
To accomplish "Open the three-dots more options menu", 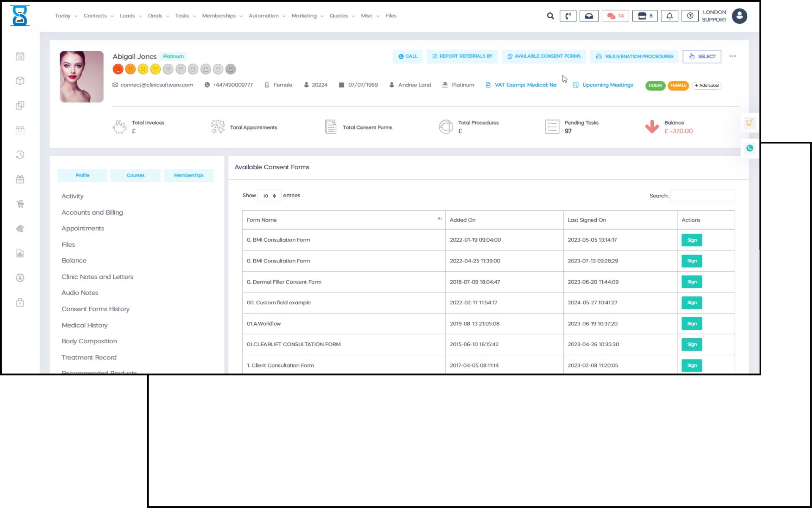I will 732,56.
